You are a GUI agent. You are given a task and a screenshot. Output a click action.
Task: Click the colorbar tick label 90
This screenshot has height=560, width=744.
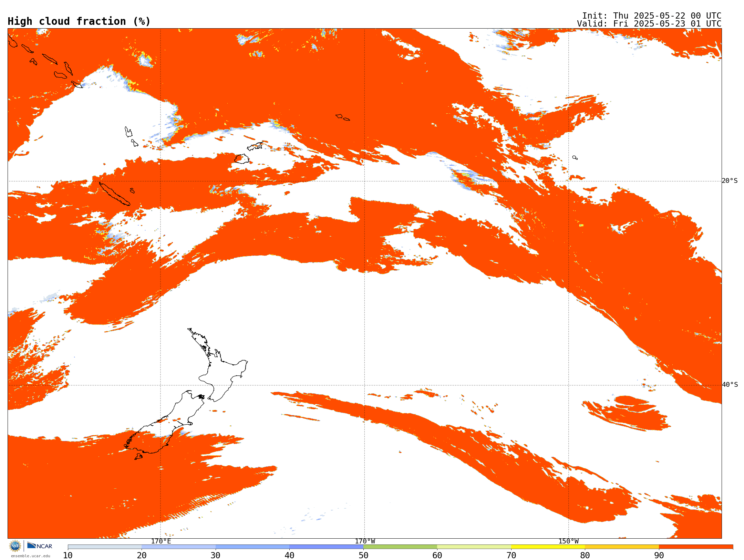659,555
